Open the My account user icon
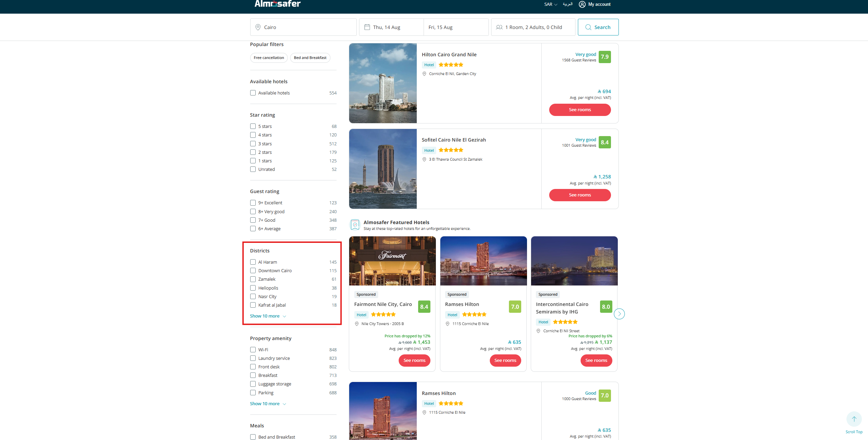Viewport: 868px width, 440px height. [x=582, y=4]
